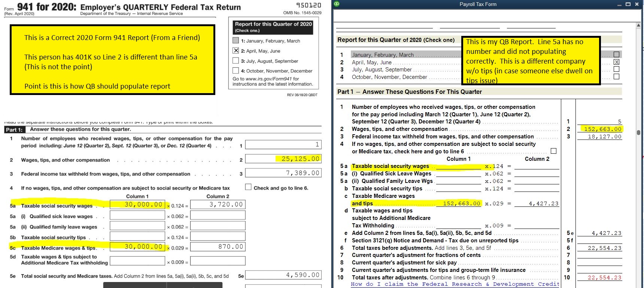Viewport: 644px width, 288px height.
Task: Click the QuickBooks logo icon in Payroll Tax Form title bar
Action: pyautogui.click(x=337, y=4)
